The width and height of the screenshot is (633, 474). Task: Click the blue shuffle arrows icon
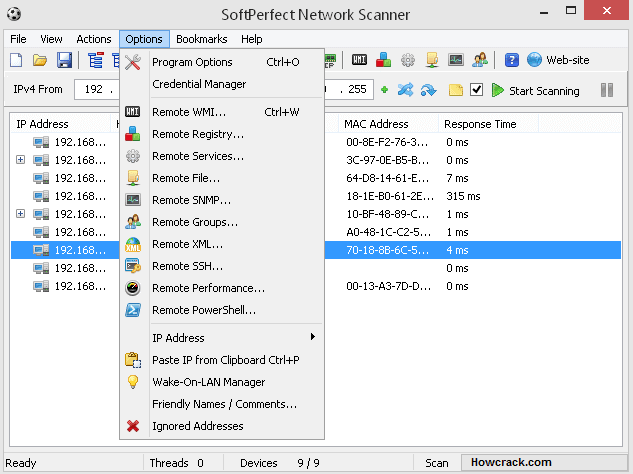coord(405,90)
